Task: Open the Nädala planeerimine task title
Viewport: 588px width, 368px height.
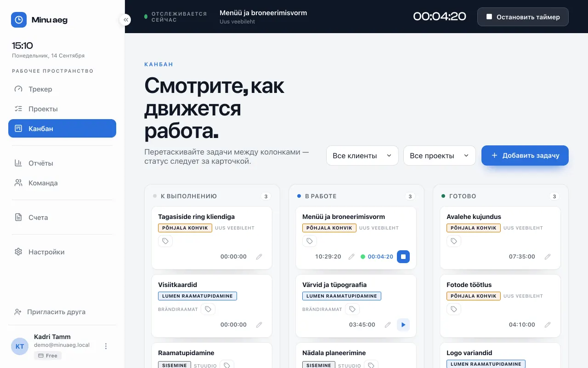Action: tap(334, 353)
